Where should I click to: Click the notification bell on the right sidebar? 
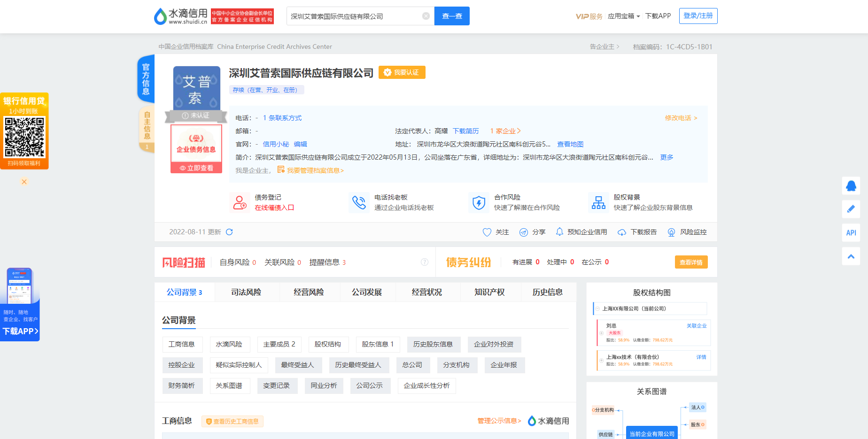(851, 186)
